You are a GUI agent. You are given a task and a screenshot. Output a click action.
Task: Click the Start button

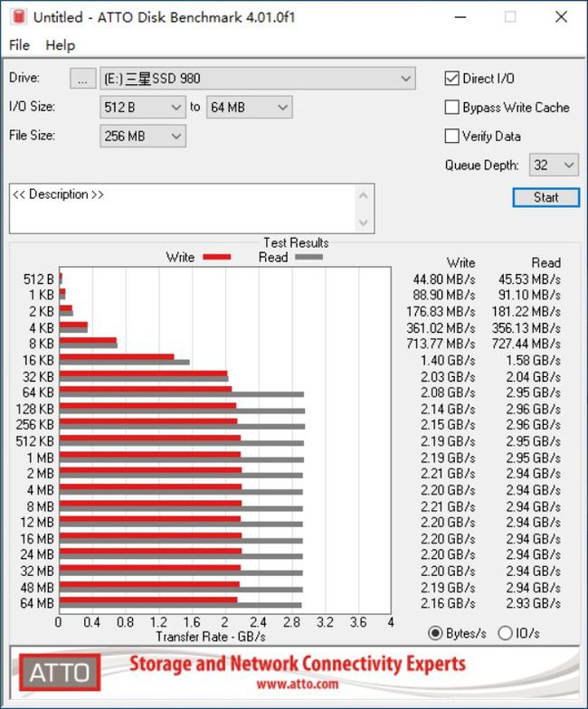[x=546, y=197]
